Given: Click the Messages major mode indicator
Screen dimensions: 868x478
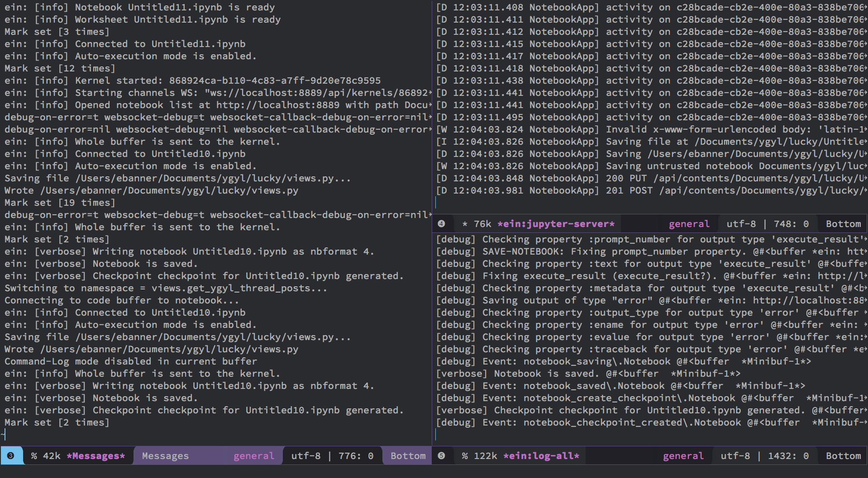Looking at the screenshot, I should click(x=165, y=456).
